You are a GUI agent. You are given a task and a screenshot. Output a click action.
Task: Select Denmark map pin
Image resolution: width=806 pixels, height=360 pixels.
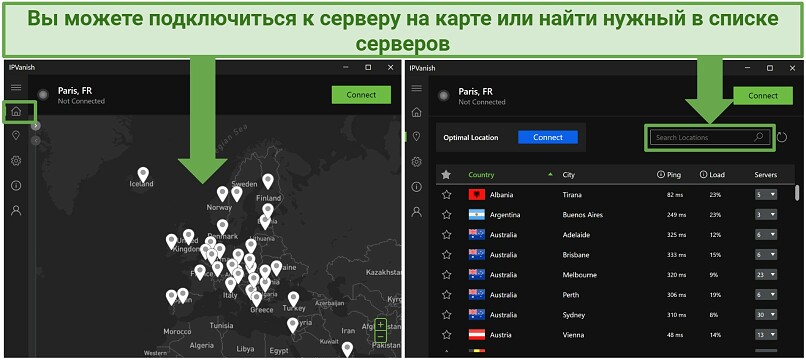[222, 227]
